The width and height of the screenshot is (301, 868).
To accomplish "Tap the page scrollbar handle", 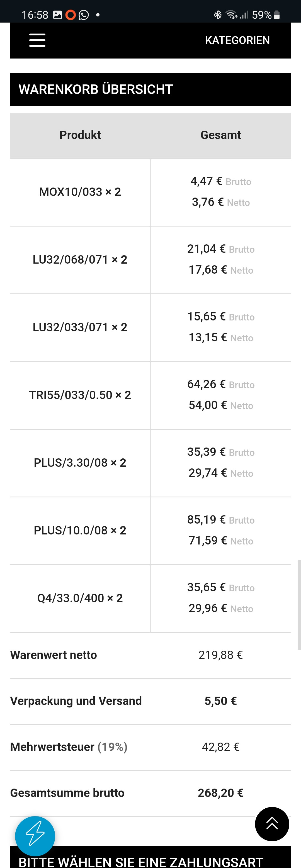I will [x=299, y=604].
